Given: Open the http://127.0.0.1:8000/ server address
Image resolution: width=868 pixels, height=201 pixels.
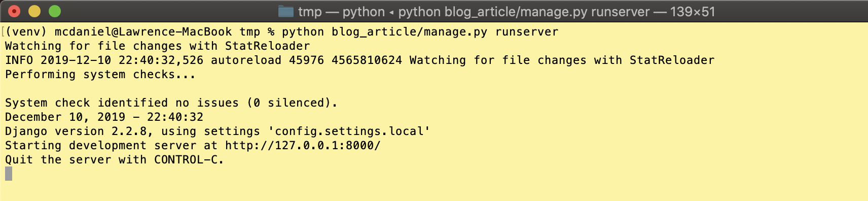Looking at the screenshot, I should pos(303,146).
